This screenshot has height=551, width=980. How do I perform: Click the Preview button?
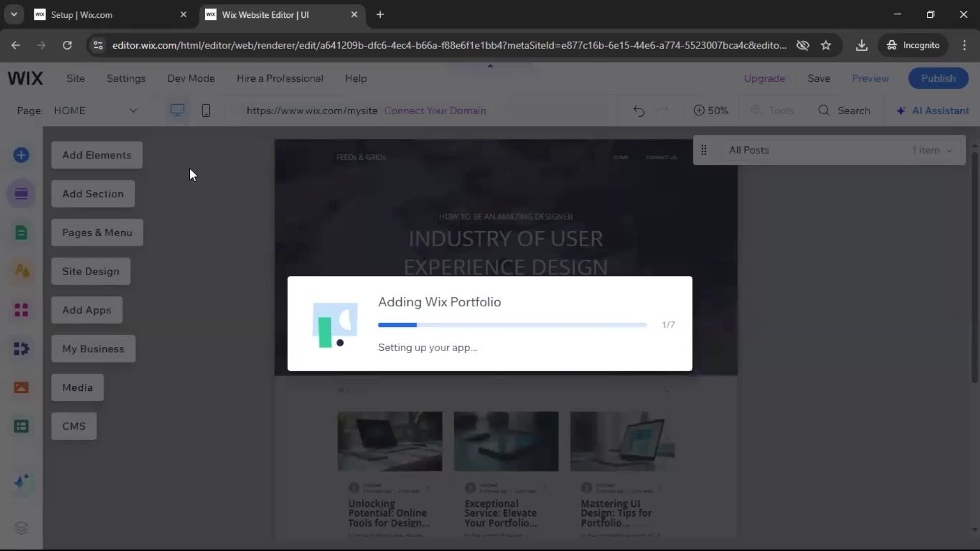pos(870,78)
